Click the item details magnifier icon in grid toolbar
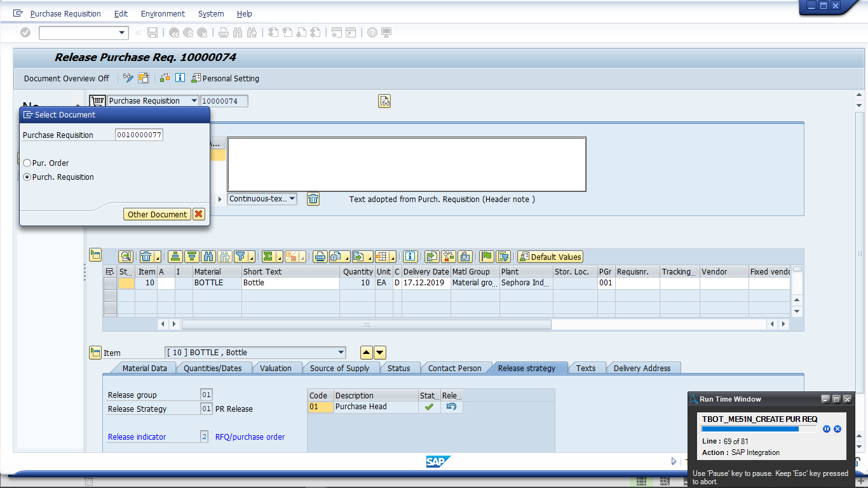 coord(126,257)
